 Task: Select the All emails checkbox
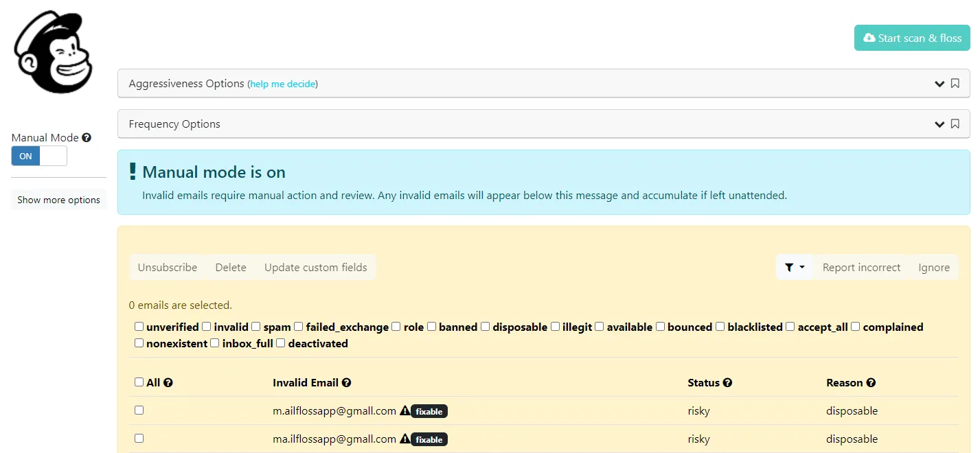click(x=139, y=382)
